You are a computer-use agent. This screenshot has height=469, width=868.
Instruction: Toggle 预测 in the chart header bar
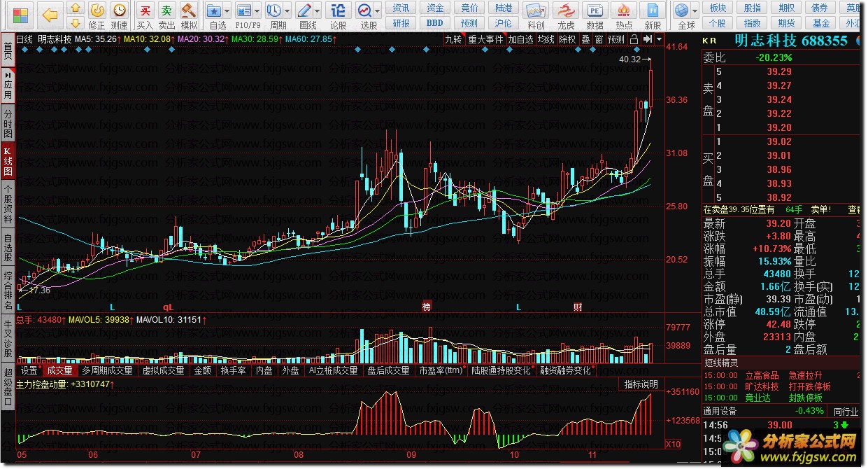[616, 39]
